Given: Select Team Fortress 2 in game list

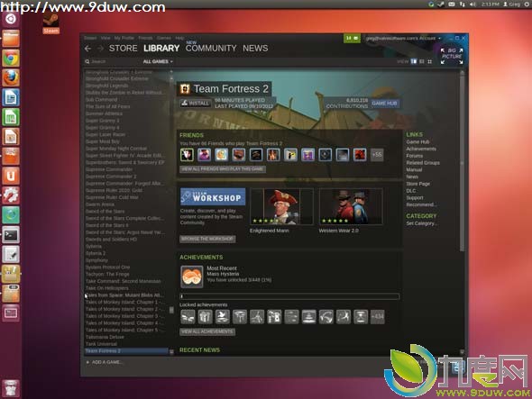Looking at the screenshot, I should pyautogui.click(x=126, y=351).
